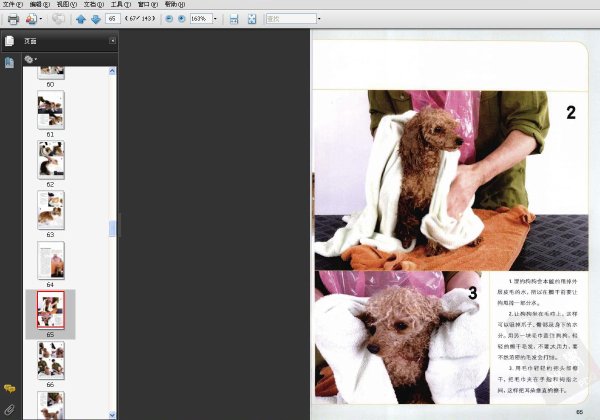Open the 视图 (View) menu
The height and width of the screenshot is (420, 600).
coord(67,4)
